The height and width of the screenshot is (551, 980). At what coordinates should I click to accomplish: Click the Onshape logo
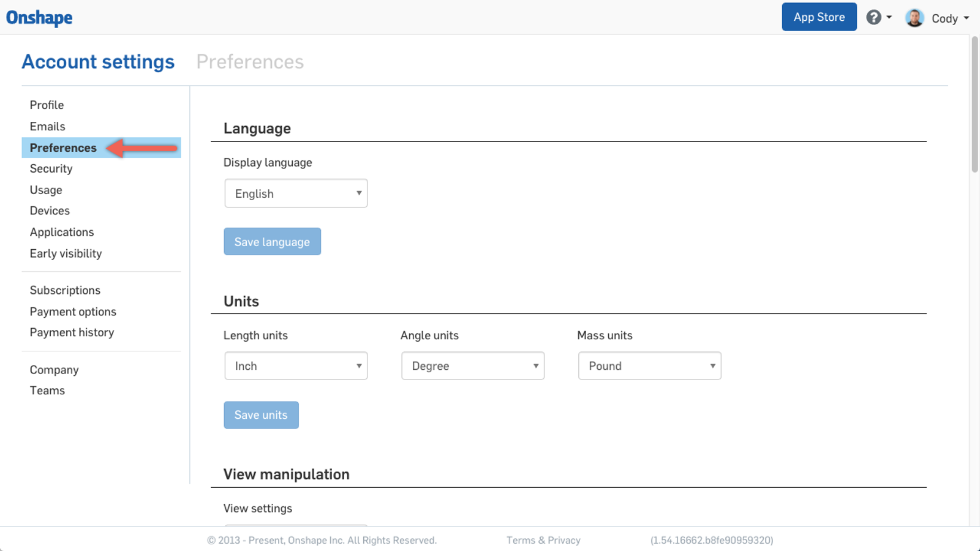[x=39, y=18]
